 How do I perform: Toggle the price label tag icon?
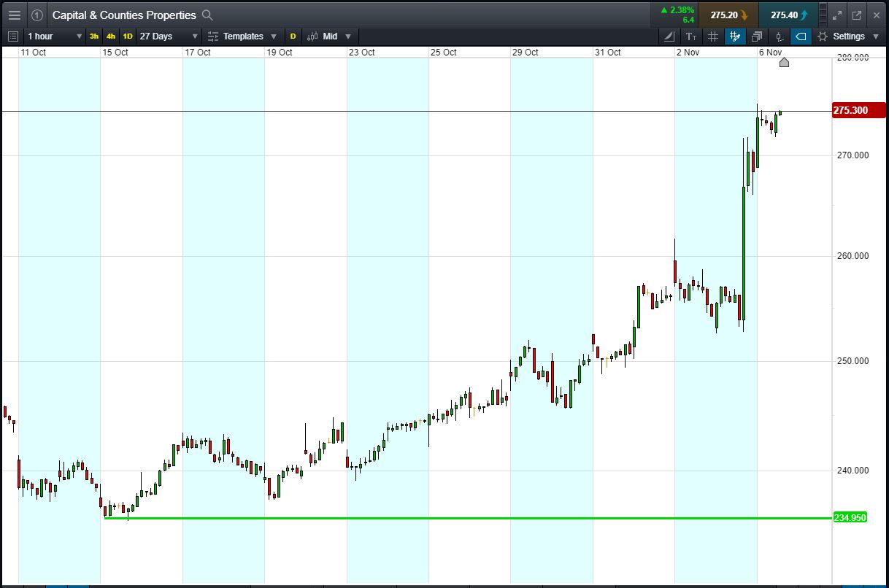coord(801,36)
